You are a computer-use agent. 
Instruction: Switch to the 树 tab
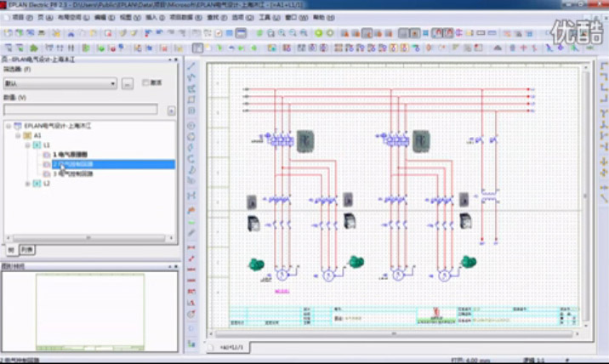11,250
